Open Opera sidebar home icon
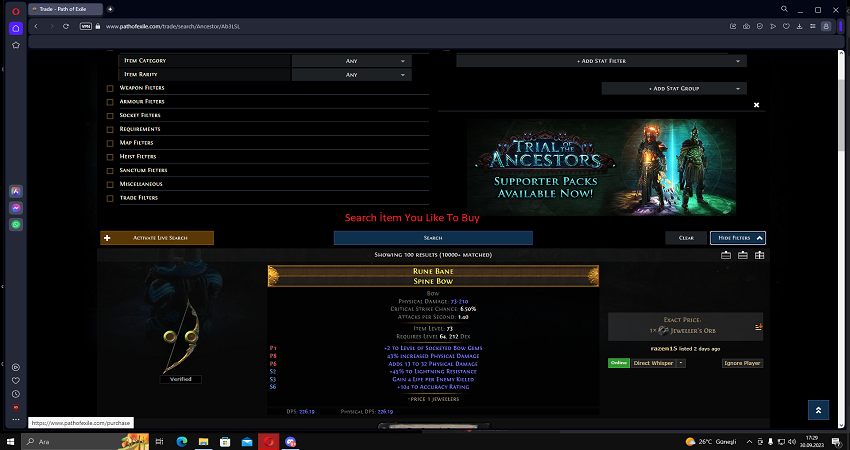The height and width of the screenshot is (450, 850). coord(16,28)
